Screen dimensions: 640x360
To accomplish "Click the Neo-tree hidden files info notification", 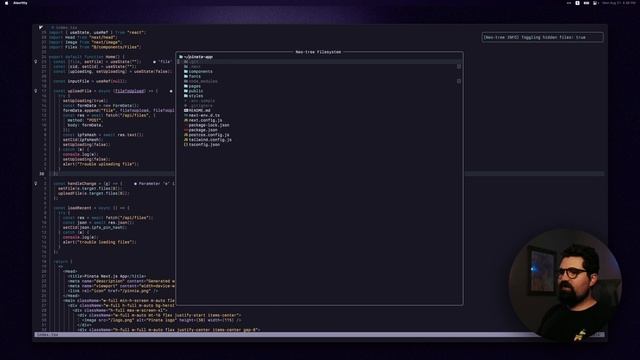I will pos(542,37).
